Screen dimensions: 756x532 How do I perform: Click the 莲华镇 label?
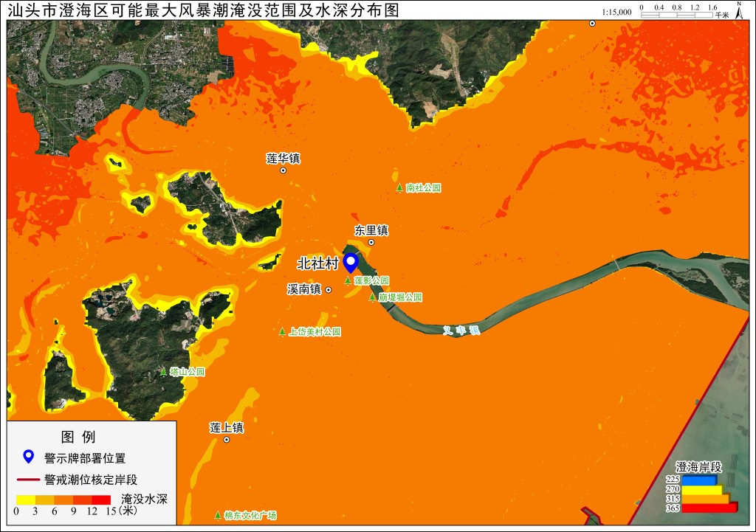click(x=283, y=159)
